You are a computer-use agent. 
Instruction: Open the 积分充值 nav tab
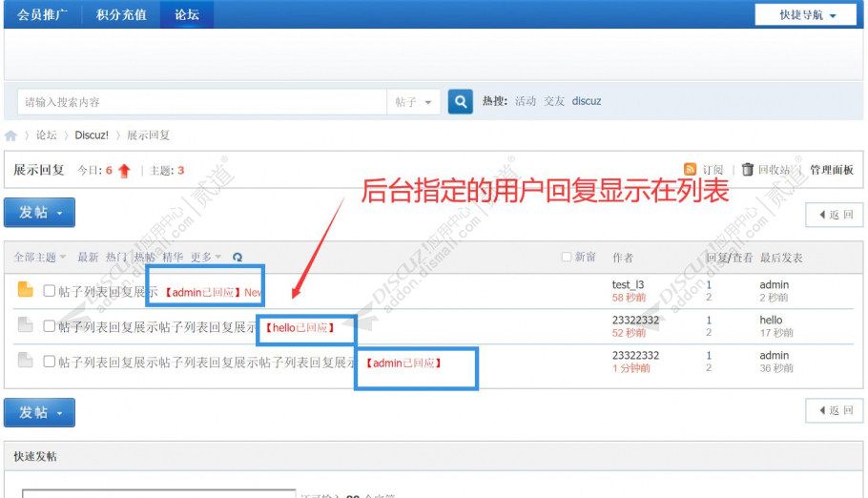(121, 14)
